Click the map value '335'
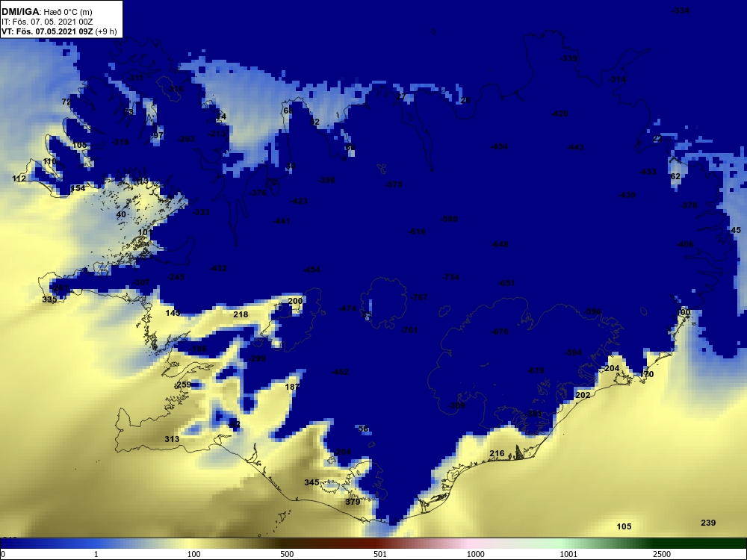747x560 pixels. pyautogui.click(x=49, y=299)
